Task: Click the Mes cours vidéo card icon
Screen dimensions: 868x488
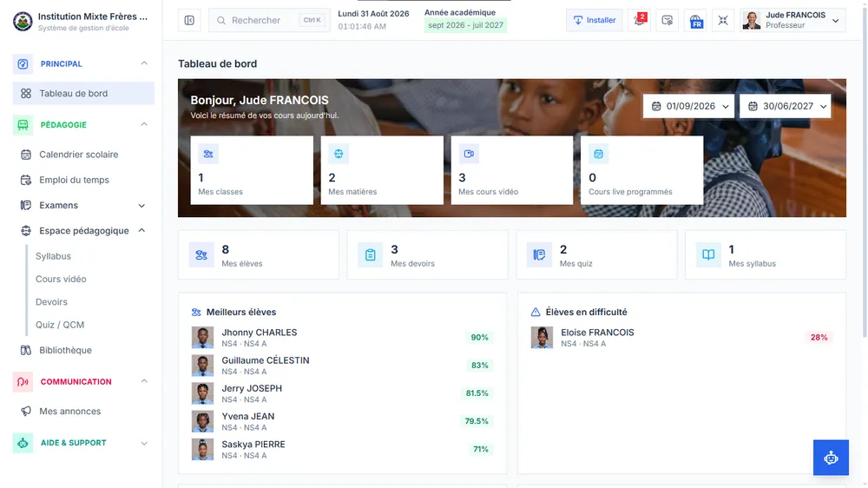Action: pos(469,154)
